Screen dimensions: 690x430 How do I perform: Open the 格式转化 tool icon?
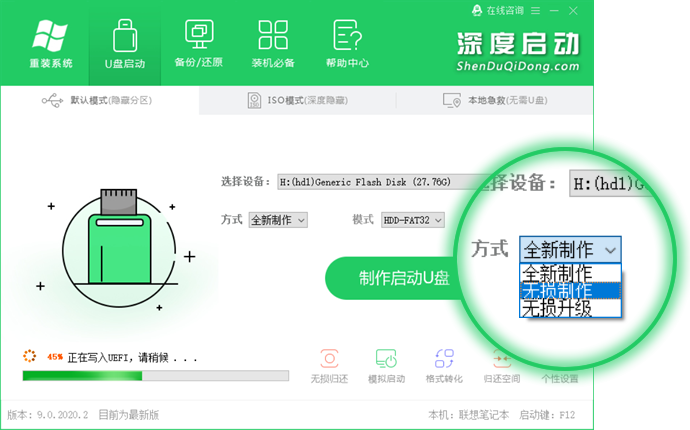(x=444, y=359)
